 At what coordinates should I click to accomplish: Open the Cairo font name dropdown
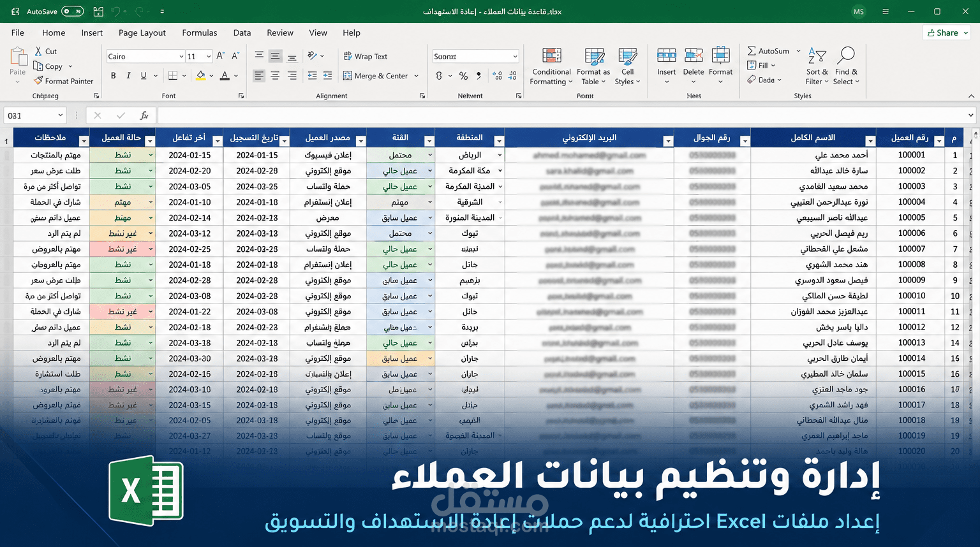pyautogui.click(x=181, y=57)
